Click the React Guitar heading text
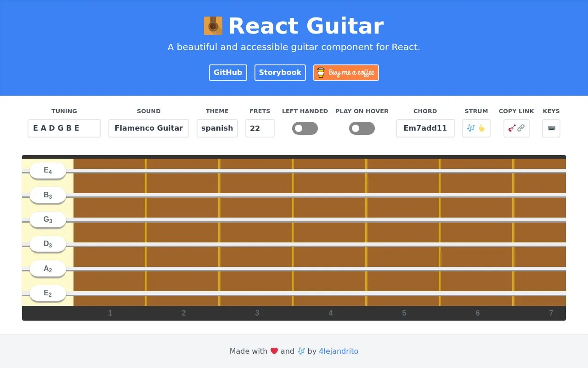The height and width of the screenshot is (368, 588). click(306, 26)
